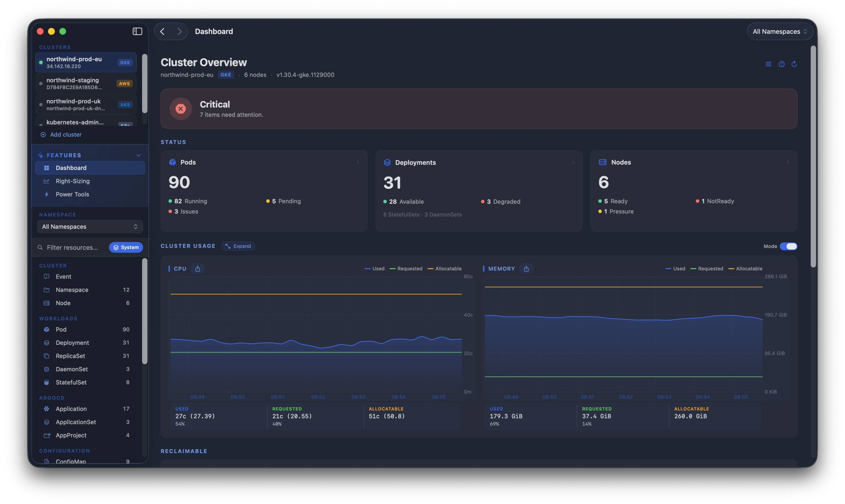This screenshot has height=504, width=845.
Task: Open Pods details via card chevron
Action: (358, 162)
